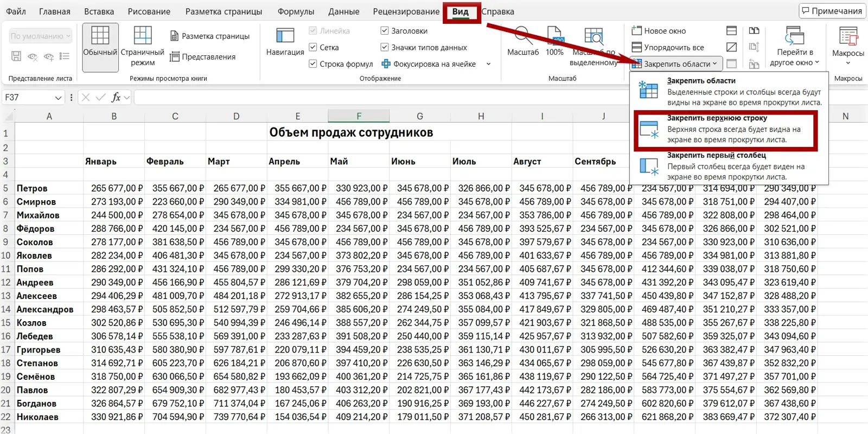Click the Объем продаж сотрудников title cell
Screen dimensions: 868x434
(351, 132)
